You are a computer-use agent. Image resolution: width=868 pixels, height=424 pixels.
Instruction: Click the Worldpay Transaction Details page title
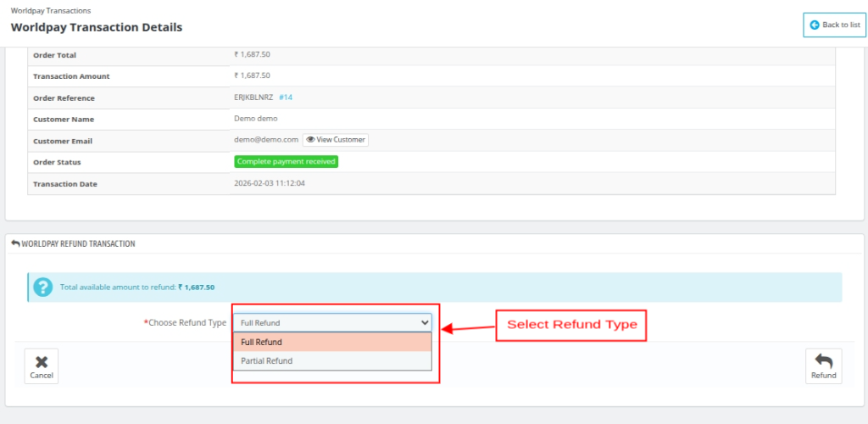tap(97, 27)
